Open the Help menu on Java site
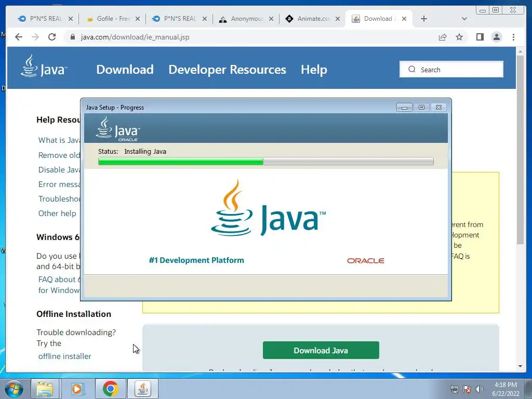Screen dimensions: 532x399 [314, 70]
